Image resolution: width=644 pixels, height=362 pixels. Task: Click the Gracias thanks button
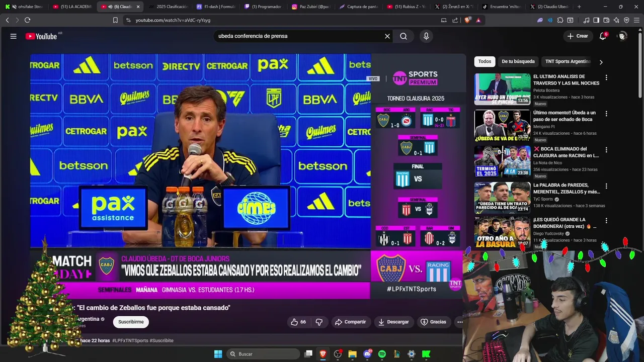pos(433,322)
